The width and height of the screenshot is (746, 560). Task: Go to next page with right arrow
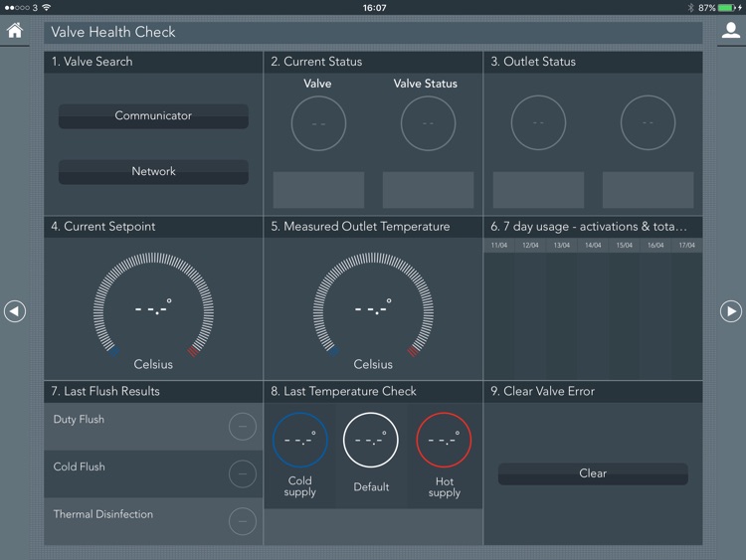tap(731, 311)
